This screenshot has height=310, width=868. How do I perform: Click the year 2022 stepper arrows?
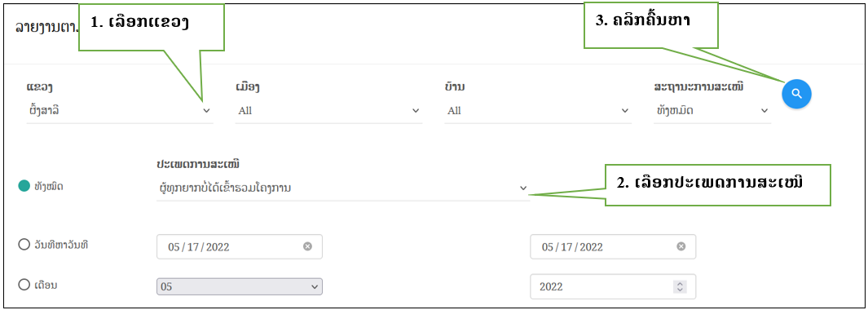click(x=680, y=286)
